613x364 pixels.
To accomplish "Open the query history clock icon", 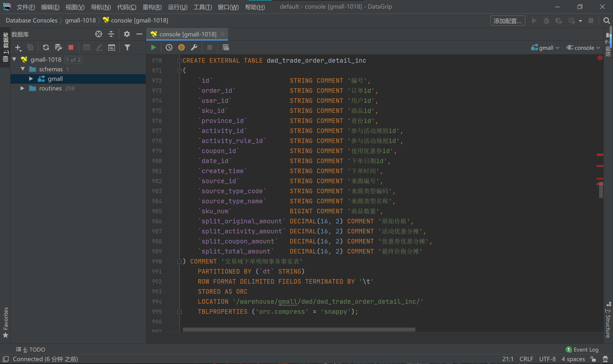I will coord(169,47).
